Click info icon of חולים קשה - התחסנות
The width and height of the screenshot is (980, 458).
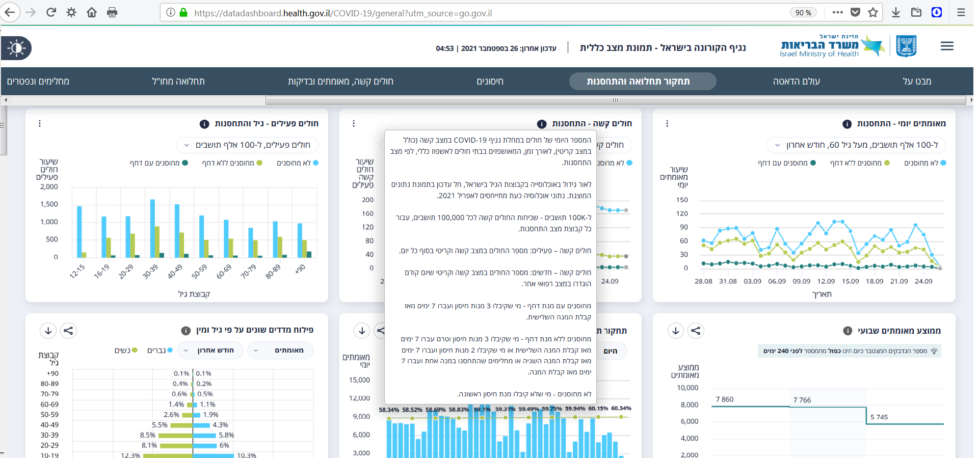pyautogui.click(x=542, y=124)
